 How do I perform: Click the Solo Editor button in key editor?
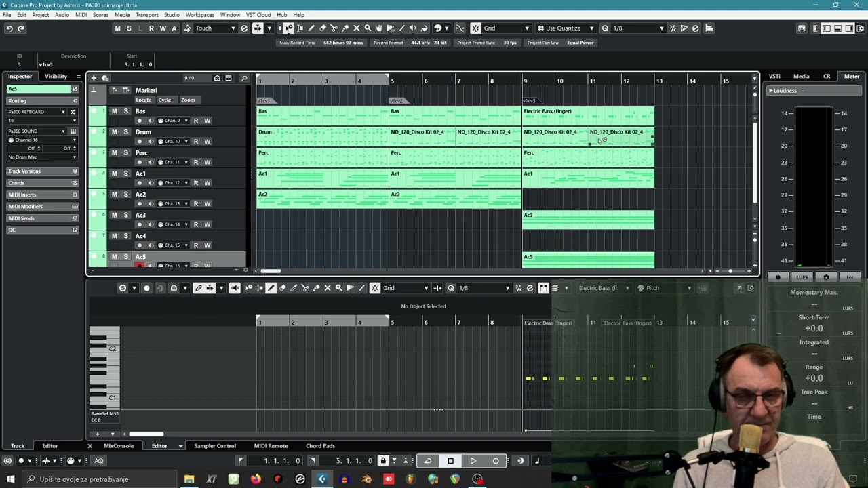click(123, 288)
